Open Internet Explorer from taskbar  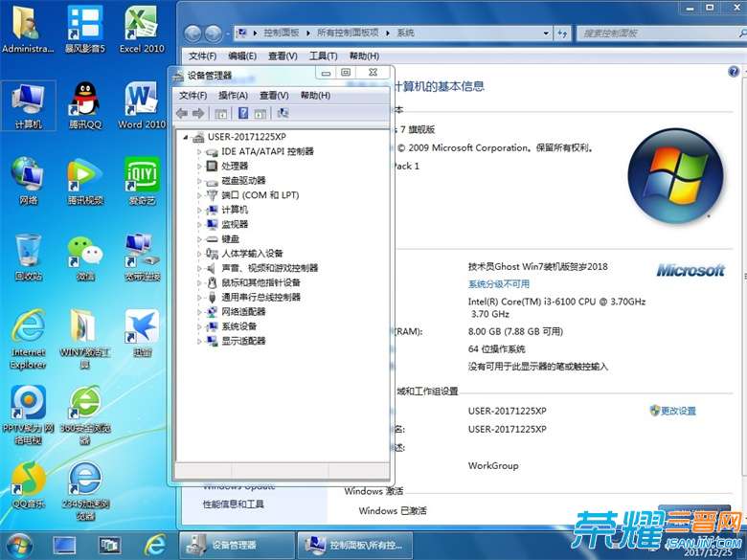click(155, 546)
